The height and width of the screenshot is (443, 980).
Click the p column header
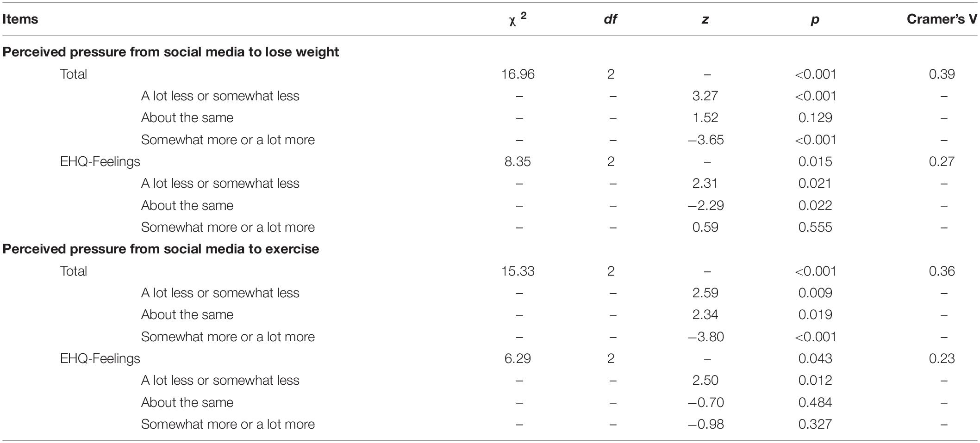[815, 20]
